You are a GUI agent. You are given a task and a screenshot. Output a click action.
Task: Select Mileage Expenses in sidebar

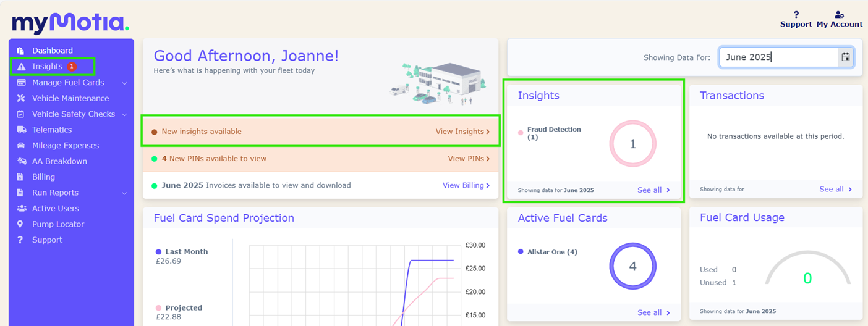pyautogui.click(x=66, y=146)
